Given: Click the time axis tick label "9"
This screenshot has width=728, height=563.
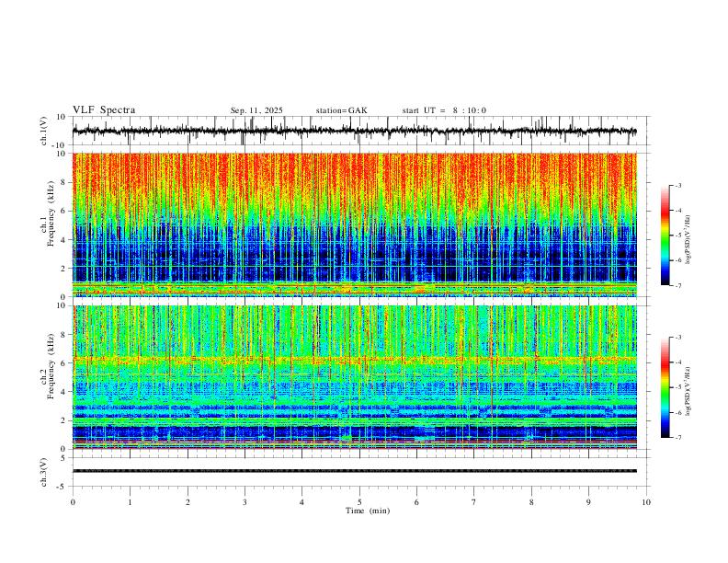Looking at the screenshot, I should [588, 502].
